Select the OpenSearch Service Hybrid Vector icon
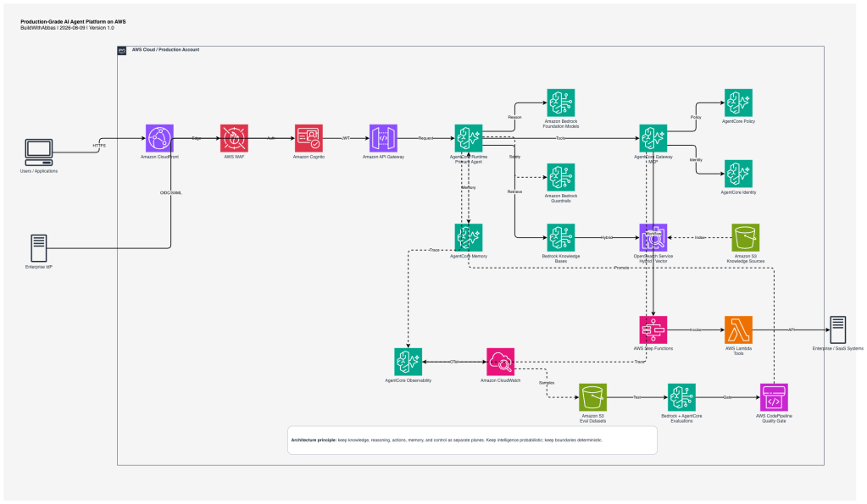 653,238
